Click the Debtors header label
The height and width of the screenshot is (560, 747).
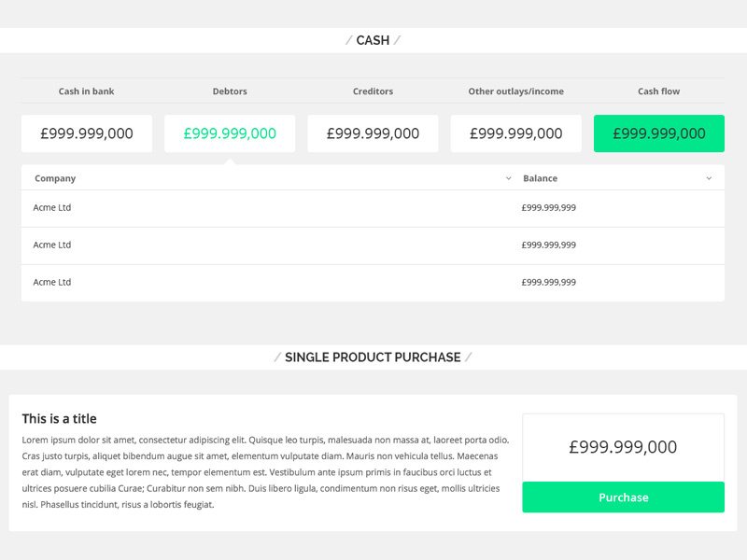click(x=230, y=91)
